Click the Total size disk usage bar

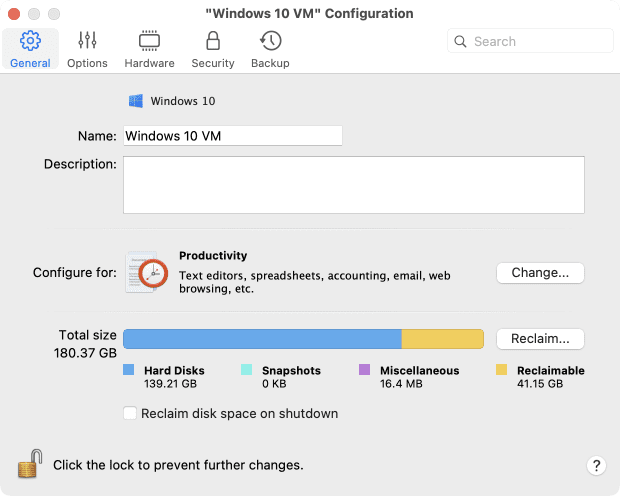[303, 339]
